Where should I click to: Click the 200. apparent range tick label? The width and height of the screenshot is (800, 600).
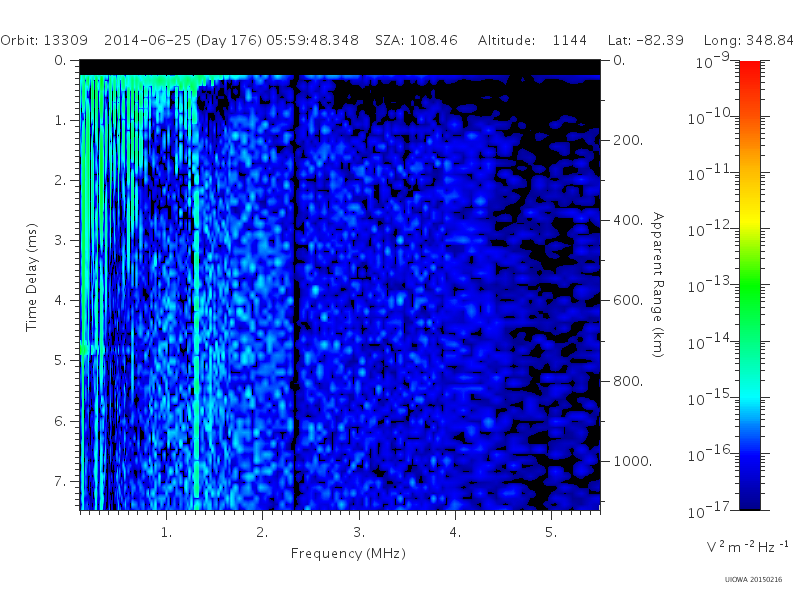coord(628,140)
